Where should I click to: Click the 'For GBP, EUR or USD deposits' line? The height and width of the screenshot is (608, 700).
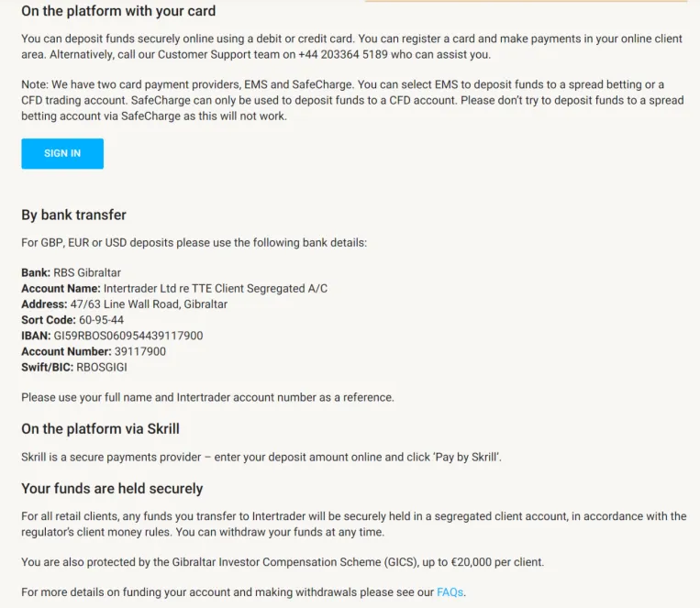coord(194,242)
